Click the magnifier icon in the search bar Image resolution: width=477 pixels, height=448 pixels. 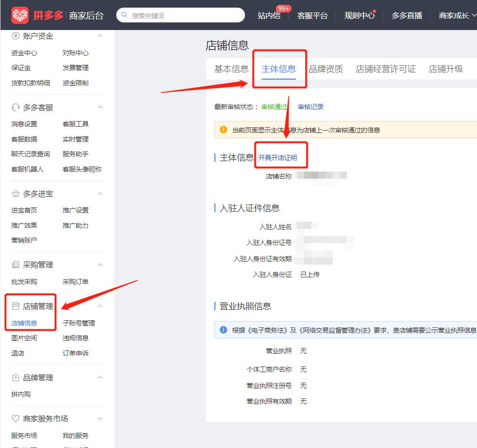(x=125, y=15)
